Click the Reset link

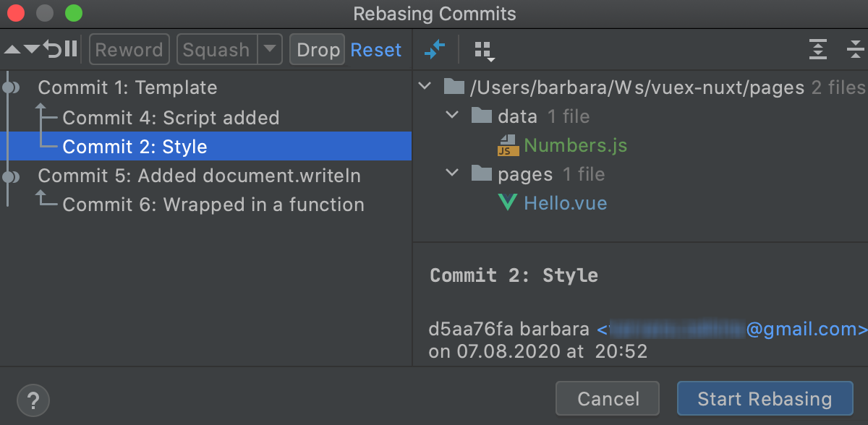tap(375, 49)
